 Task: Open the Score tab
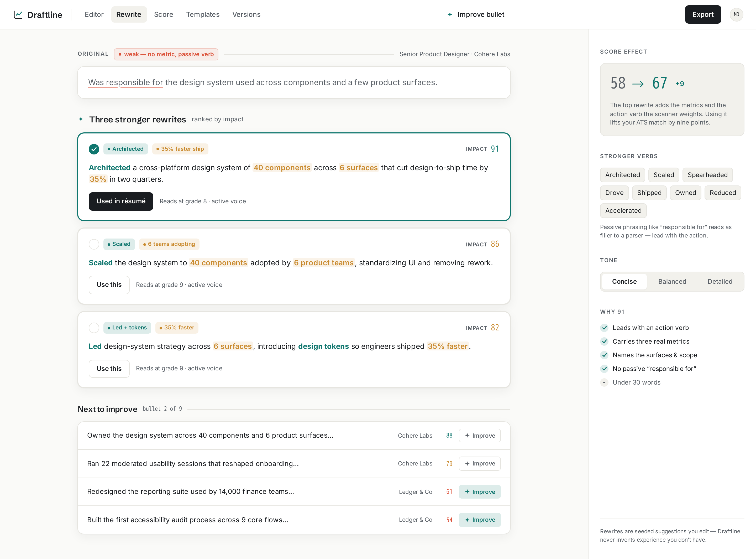click(164, 14)
